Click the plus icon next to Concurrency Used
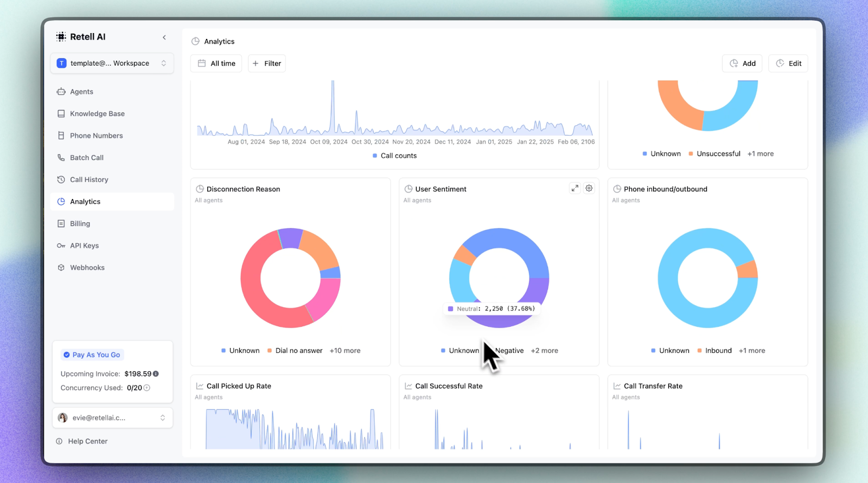 147,388
